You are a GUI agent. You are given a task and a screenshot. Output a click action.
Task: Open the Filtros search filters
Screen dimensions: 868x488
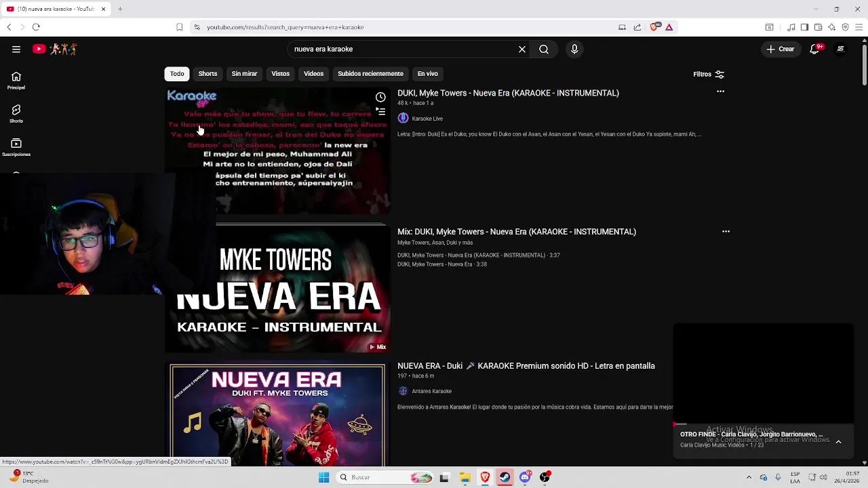[709, 74]
